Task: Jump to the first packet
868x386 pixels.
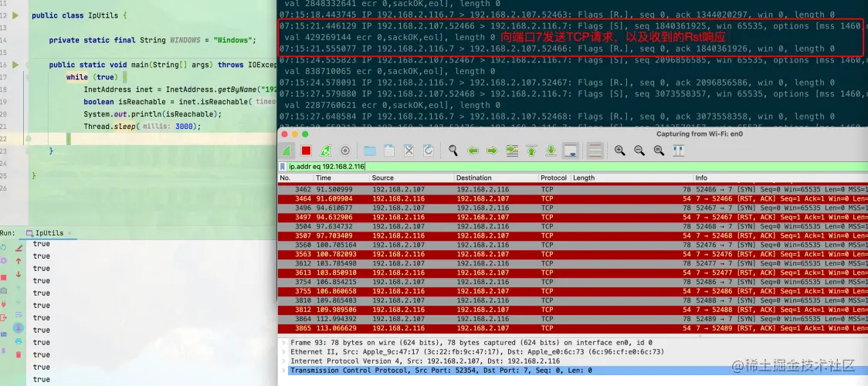Action: pyautogui.click(x=531, y=151)
